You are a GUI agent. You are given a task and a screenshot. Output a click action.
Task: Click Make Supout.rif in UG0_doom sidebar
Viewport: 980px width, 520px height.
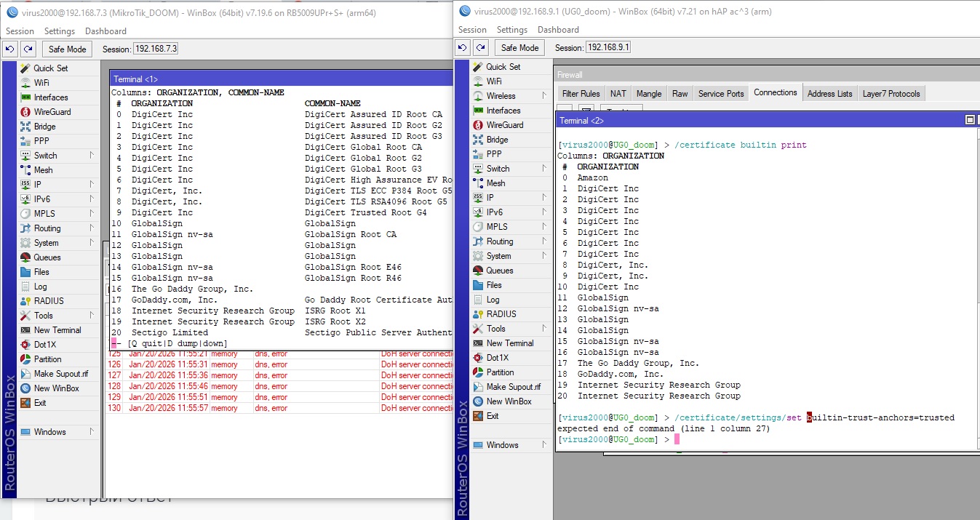(x=514, y=387)
